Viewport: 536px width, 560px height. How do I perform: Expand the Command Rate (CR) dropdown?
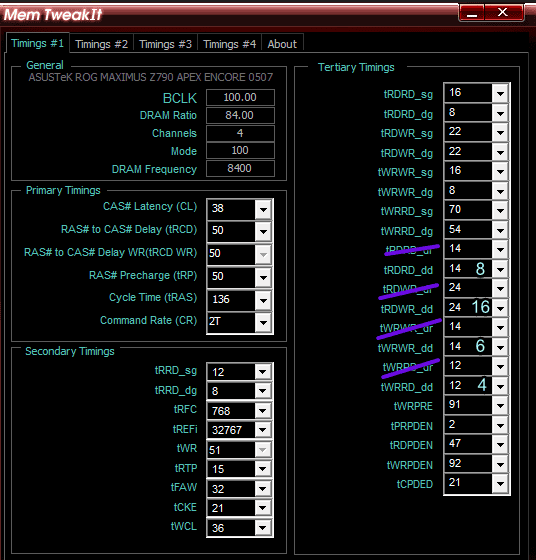click(x=264, y=322)
